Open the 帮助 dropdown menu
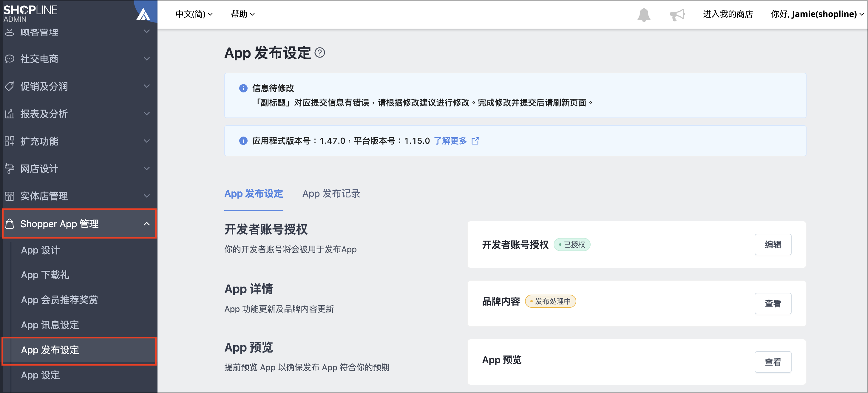 243,14
